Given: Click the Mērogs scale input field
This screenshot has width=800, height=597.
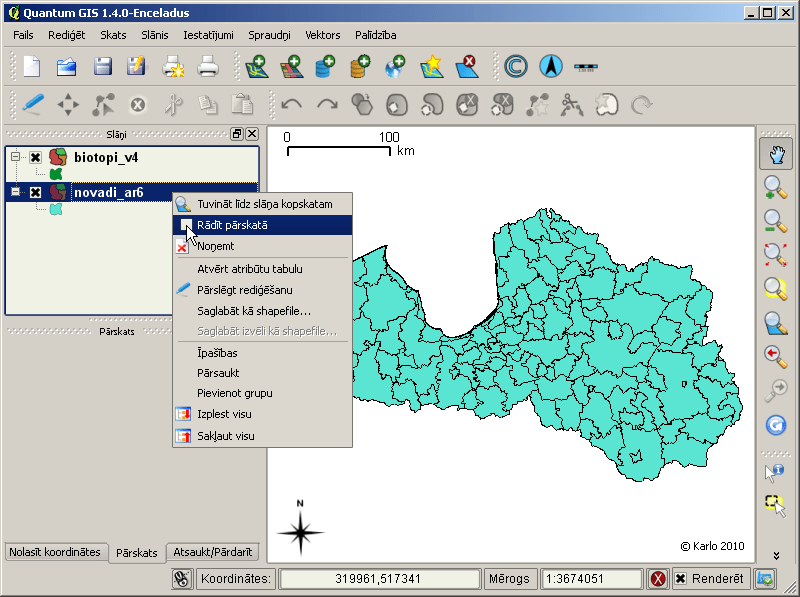Looking at the screenshot, I should pos(591,579).
